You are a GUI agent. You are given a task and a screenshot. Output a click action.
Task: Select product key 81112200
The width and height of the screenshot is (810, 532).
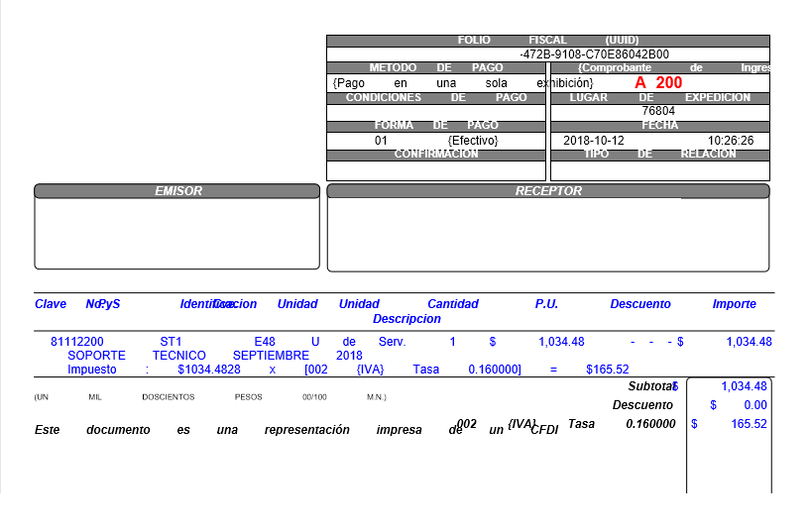tap(77, 342)
